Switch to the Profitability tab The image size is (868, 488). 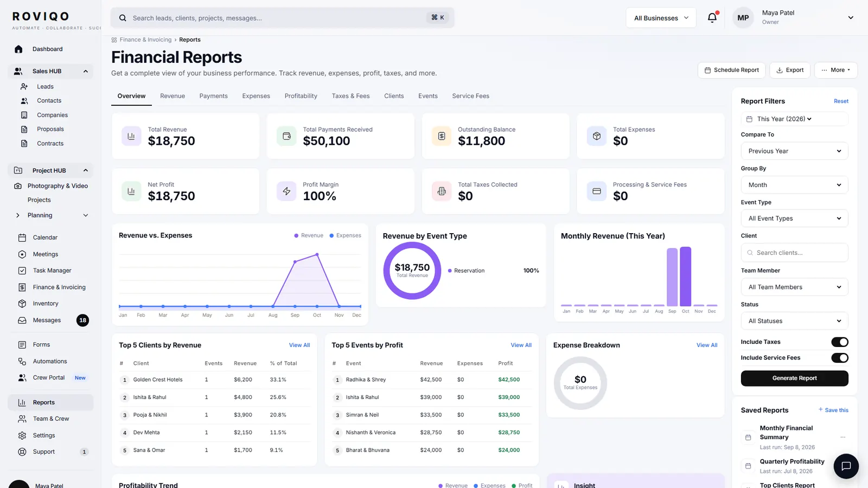(x=301, y=96)
